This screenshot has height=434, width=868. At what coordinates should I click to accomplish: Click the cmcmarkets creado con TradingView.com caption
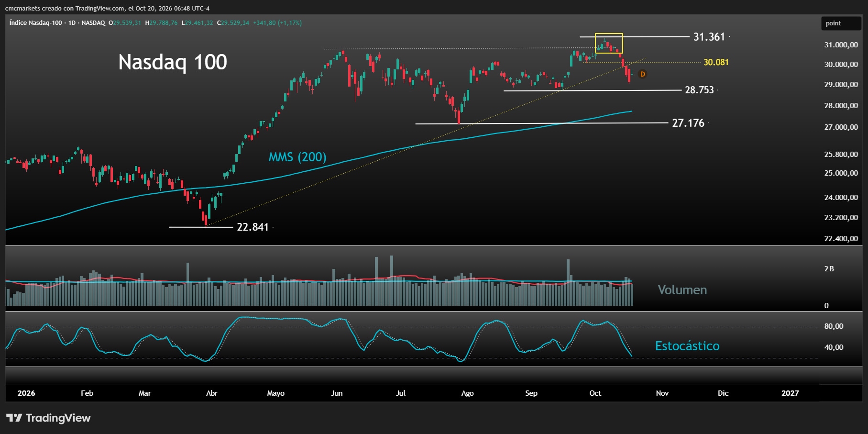click(x=107, y=8)
